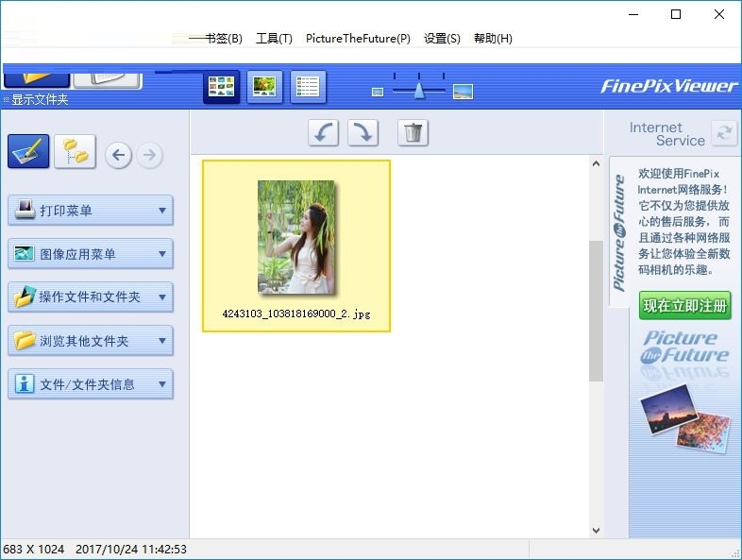
Task: Expand 文件/文件夹信息 panel
Action: click(x=91, y=384)
